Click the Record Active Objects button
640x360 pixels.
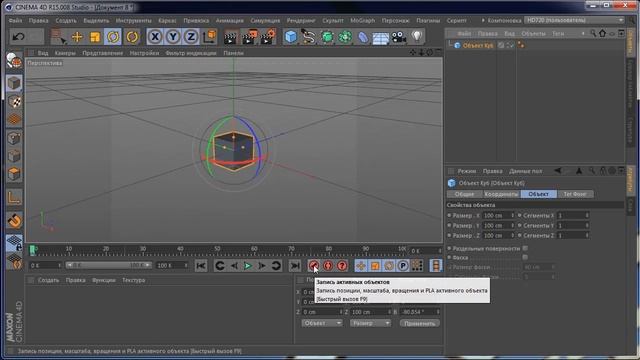tap(313, 266)
